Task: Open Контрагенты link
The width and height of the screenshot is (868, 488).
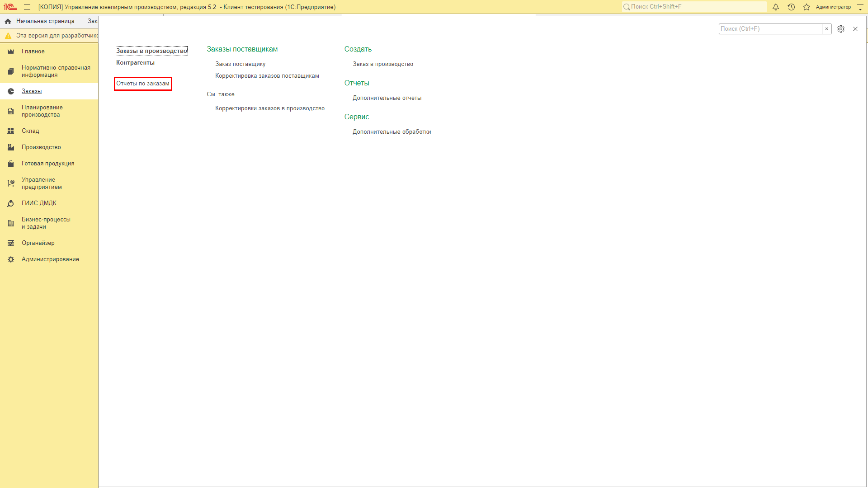Action: pyautogui.click(x=135, y=63)
